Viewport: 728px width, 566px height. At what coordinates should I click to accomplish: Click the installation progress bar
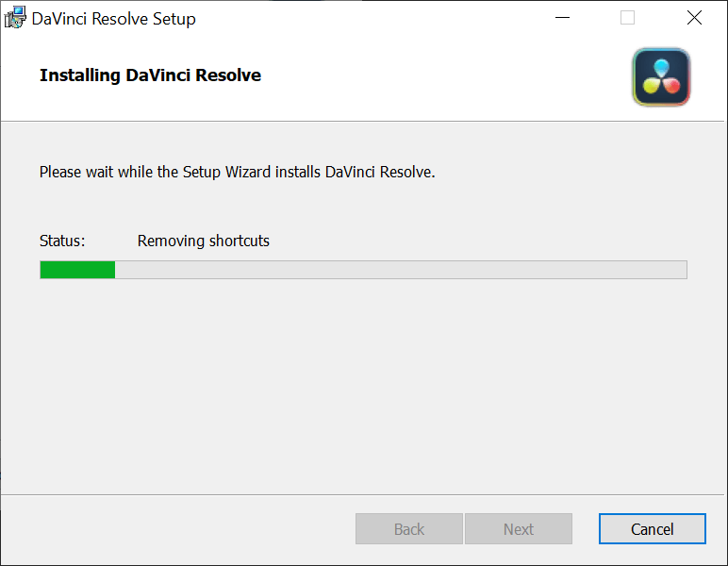[364, 270]
